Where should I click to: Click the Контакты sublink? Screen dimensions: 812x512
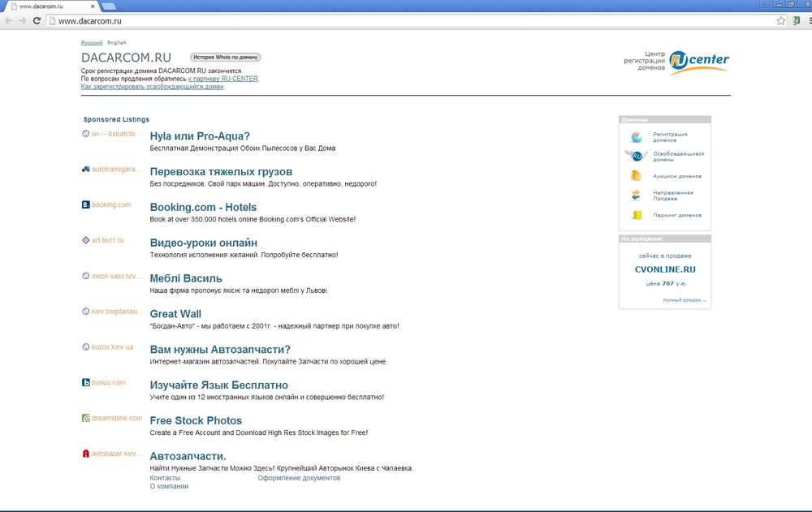point(165,478)
